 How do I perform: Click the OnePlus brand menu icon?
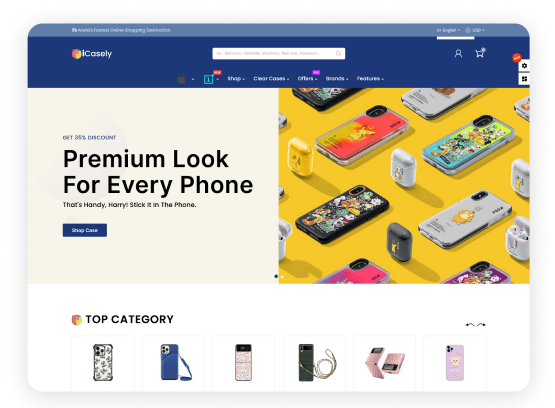click(x=208, y=79)
